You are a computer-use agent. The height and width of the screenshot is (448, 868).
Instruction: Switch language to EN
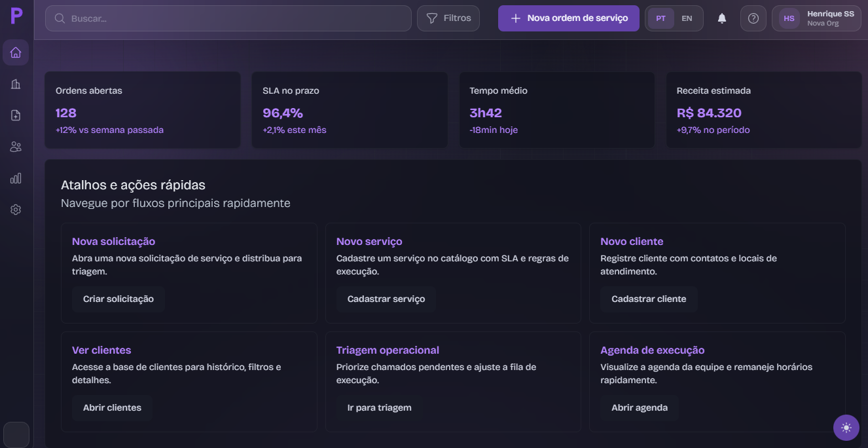(687, 18)
